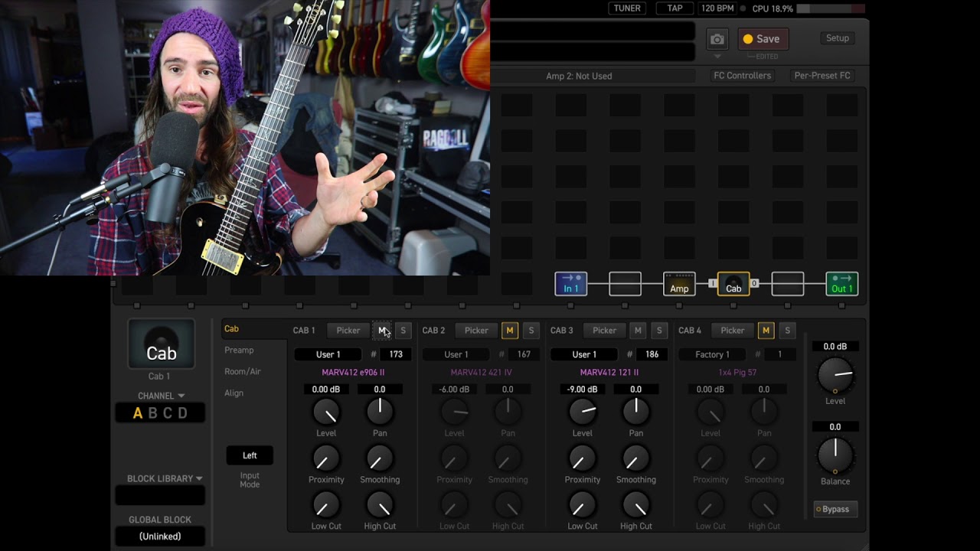Toggle mute M button on CAB 1
980x551 pixels.
(382, 331)
